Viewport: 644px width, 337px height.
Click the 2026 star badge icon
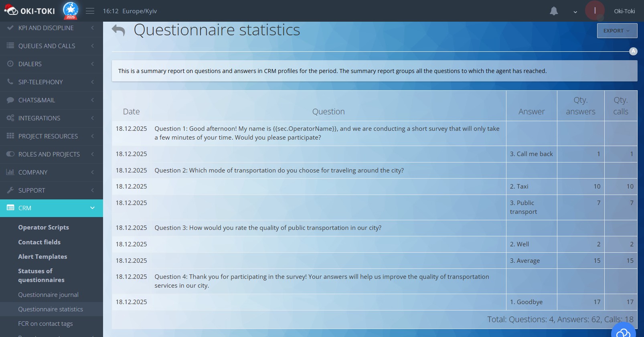(71, 10)
